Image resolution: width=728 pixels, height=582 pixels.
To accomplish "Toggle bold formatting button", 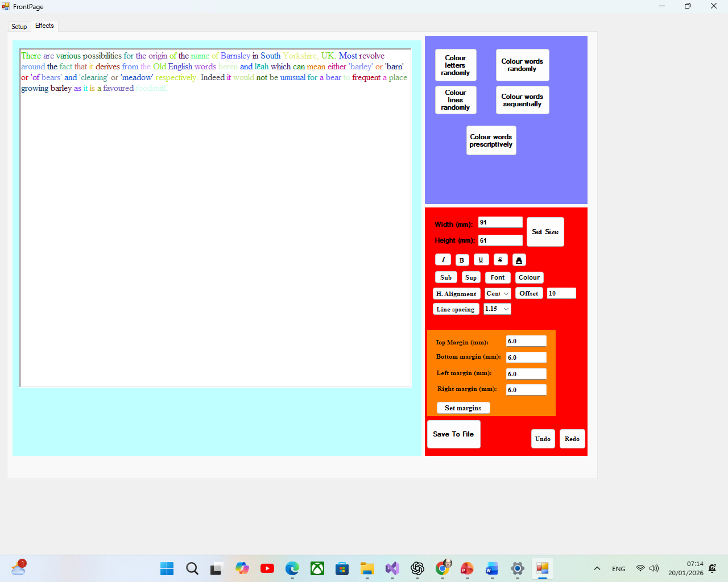I will [x=462, y=260].
